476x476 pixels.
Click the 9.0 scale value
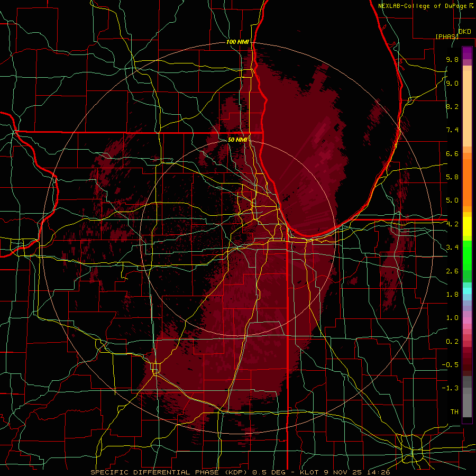pyautogui.click(x=452, y=83)
